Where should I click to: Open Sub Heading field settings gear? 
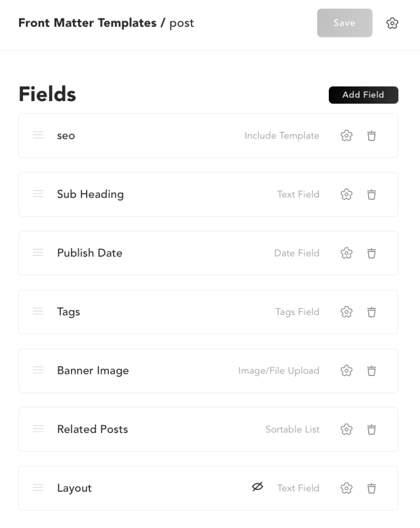(x=346, y=194)
